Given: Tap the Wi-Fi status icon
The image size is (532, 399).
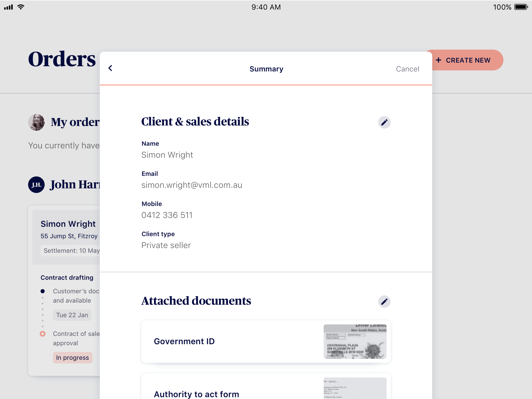Looking at the screenshot, I should [21, 7].
